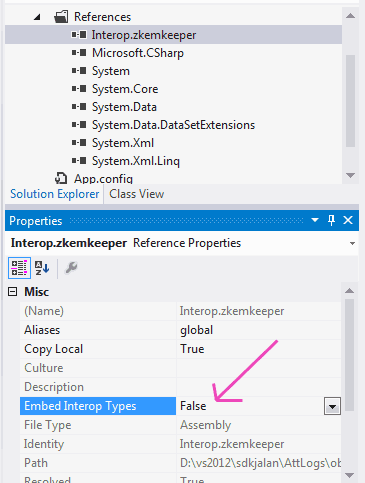This screenshot has height=483, width=365.
Task: Select the System.Data.DataSetExtensions reference
Action: (173, 125)
